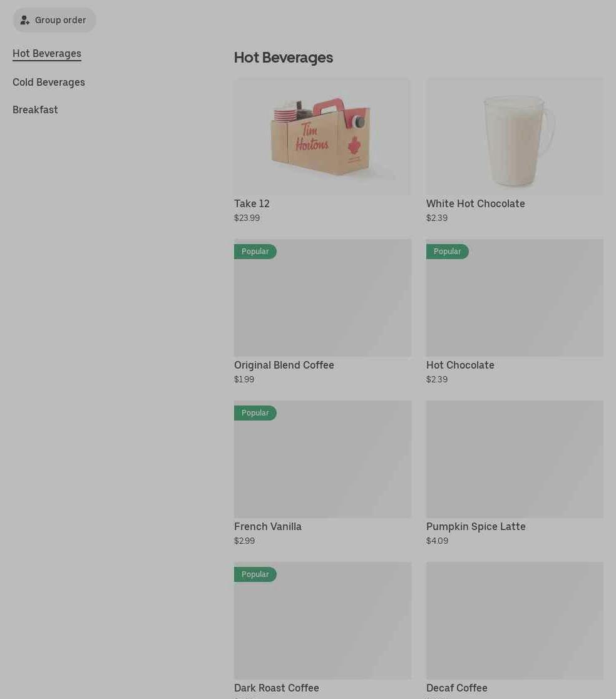Click the Pumpkin Spice Latte title
Viewport: 616px width, 699px height.
476,526
